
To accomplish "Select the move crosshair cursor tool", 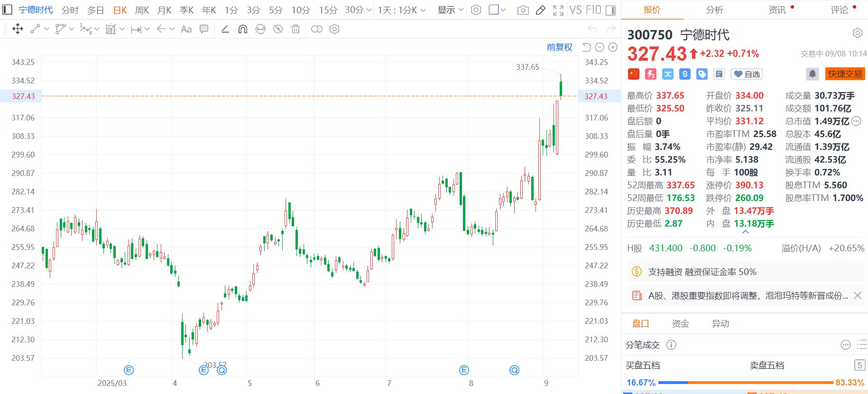I will tap(18, 29).
